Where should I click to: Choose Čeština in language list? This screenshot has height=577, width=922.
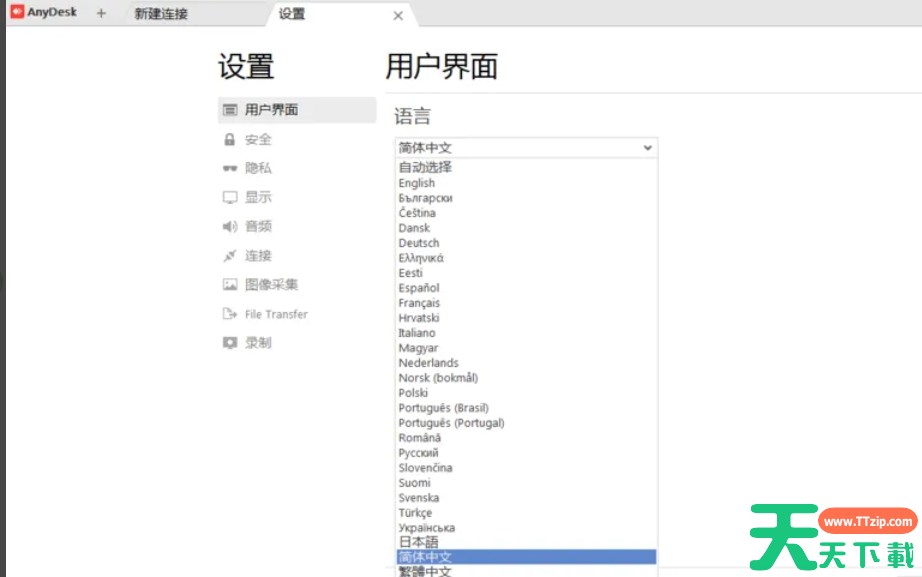pos(526,213)
